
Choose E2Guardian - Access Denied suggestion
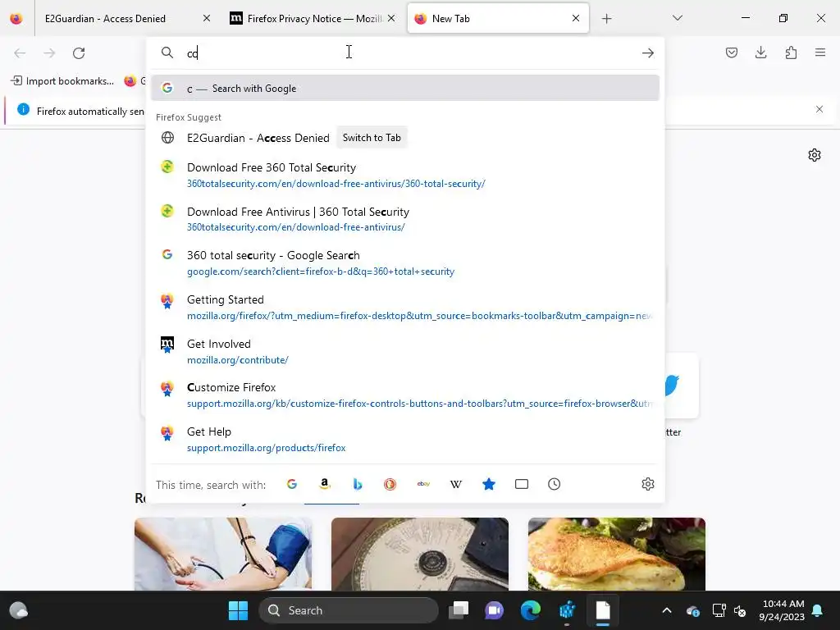pyautogui.click(x=405, y=138)
